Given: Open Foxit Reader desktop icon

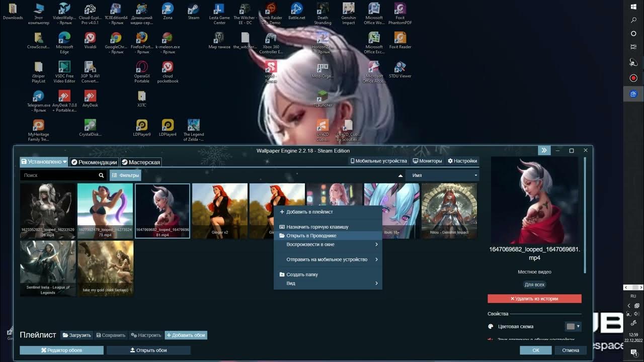Looking at the screenshot, I should click(x=400, y=40).
